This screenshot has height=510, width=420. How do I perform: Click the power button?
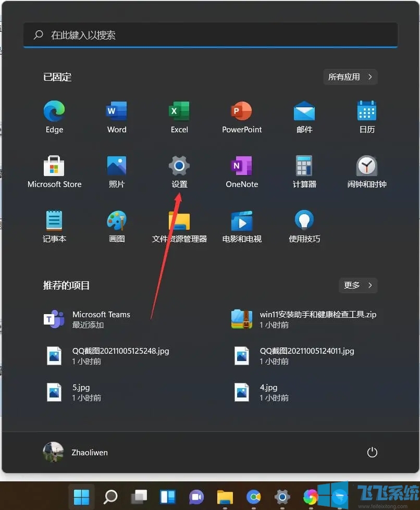click(x=372, y=452)
